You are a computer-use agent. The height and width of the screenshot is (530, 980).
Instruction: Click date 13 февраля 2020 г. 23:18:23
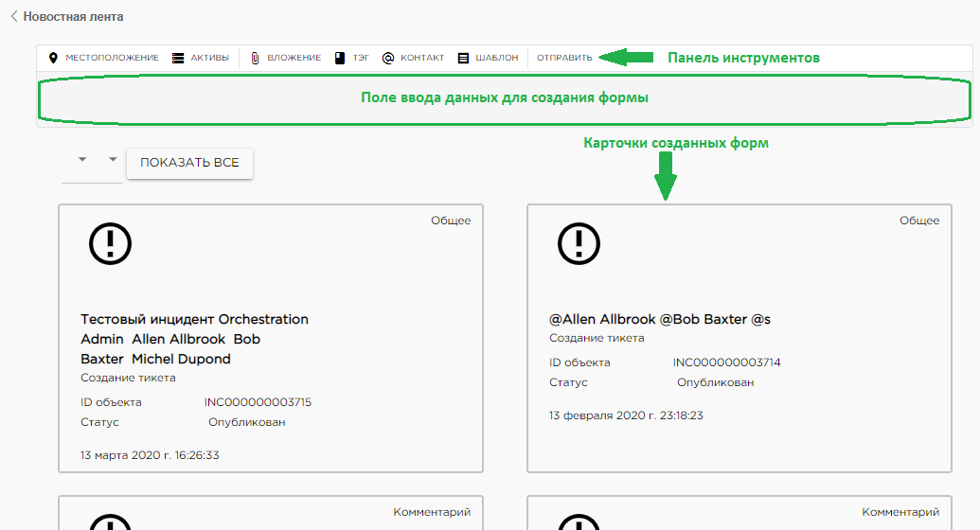coord(626,415)
